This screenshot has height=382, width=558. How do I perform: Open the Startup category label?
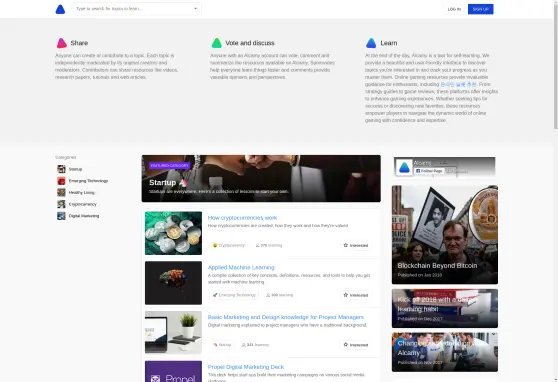click(x=75, y=169)
